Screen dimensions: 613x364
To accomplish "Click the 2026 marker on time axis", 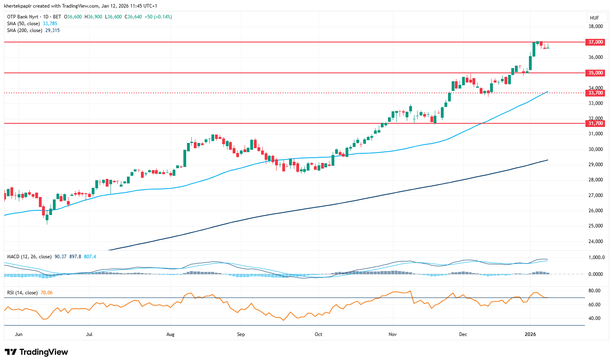I will [531, 334].
